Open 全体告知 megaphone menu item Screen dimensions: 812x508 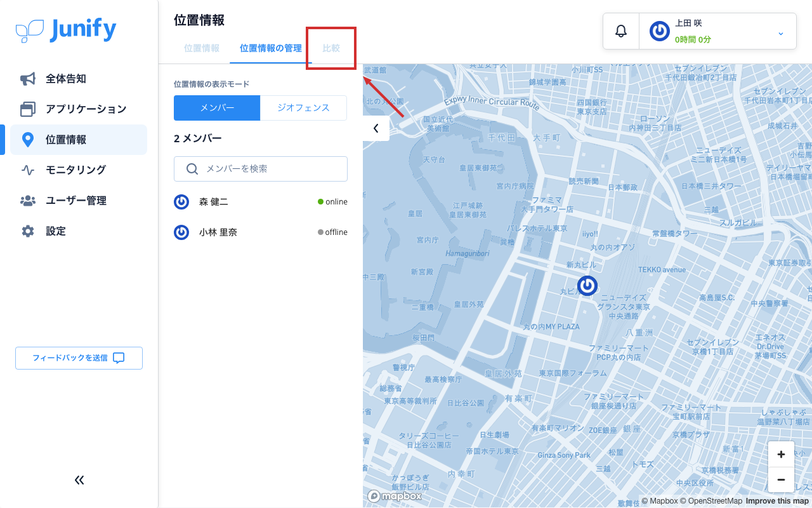click(79, 79)
